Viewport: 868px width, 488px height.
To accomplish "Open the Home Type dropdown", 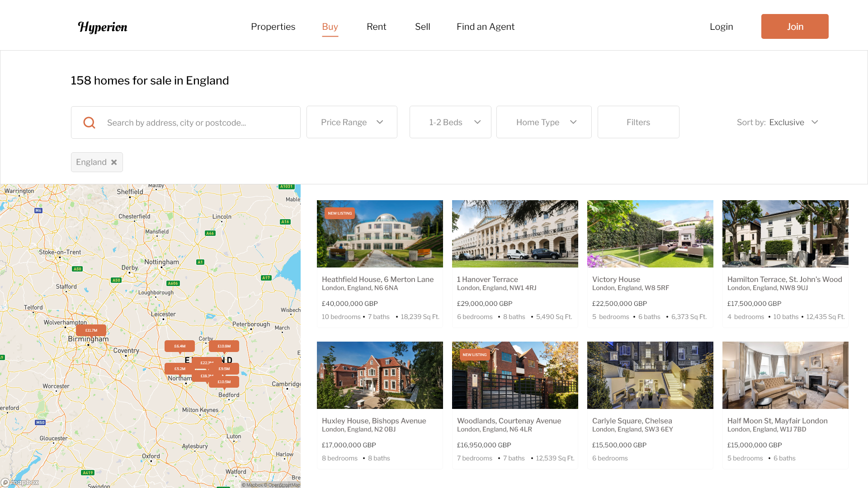I will [544, 122].
